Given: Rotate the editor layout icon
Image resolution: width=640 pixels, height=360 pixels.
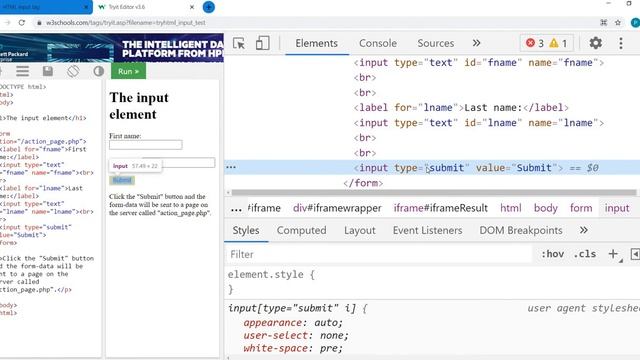Looking at the screenshot, I should (73, 71).
